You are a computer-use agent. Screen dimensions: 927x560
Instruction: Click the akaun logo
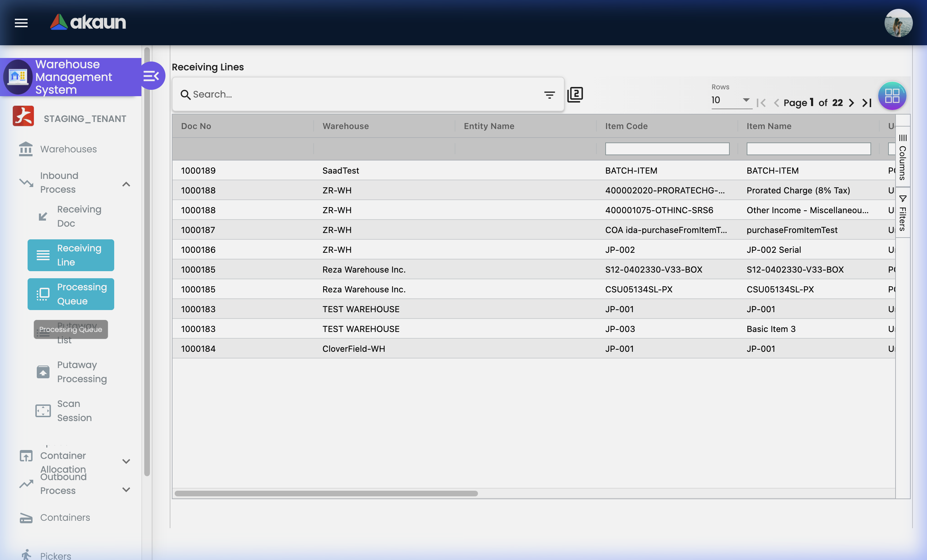click(88, 22)
